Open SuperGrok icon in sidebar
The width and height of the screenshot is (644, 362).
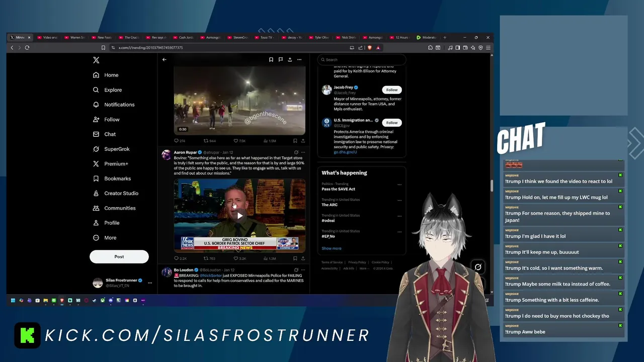point(96,149)
